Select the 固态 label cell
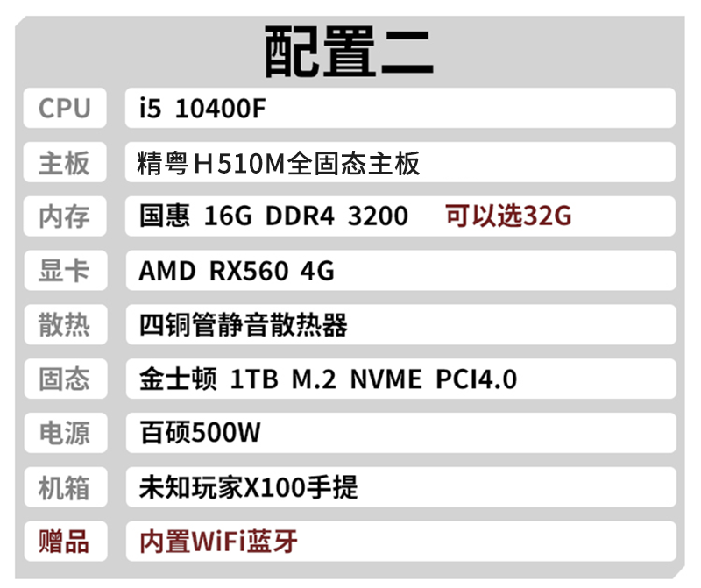This screenshot has height=588, width=701. point(65,379)
